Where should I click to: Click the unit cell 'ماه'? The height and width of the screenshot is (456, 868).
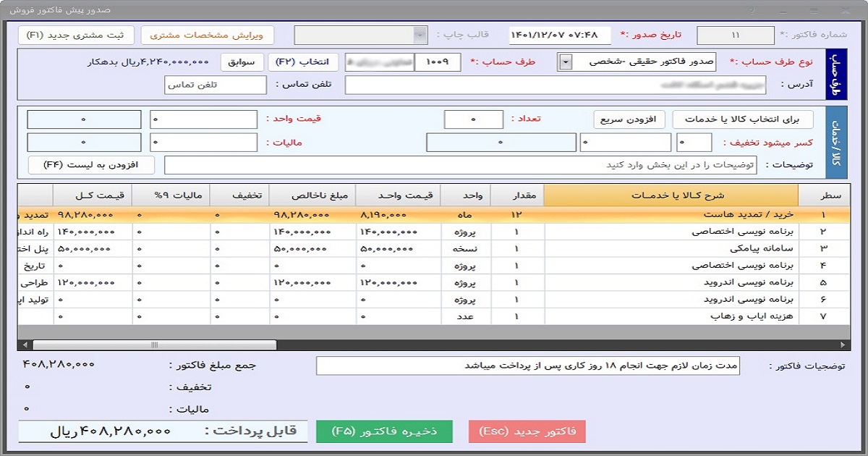point(466,215)
